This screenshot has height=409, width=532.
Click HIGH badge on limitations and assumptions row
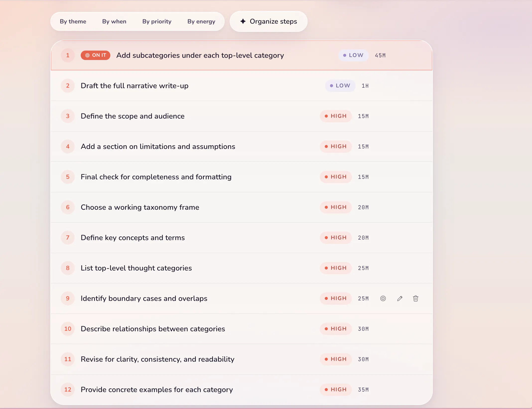(x=336, y=146)
